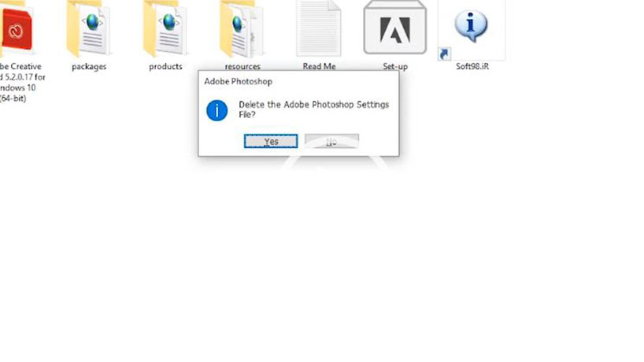Select the Read Me text document icon
Image resolution: width=644 pixels, height=362 pixels.
(319, 28)
